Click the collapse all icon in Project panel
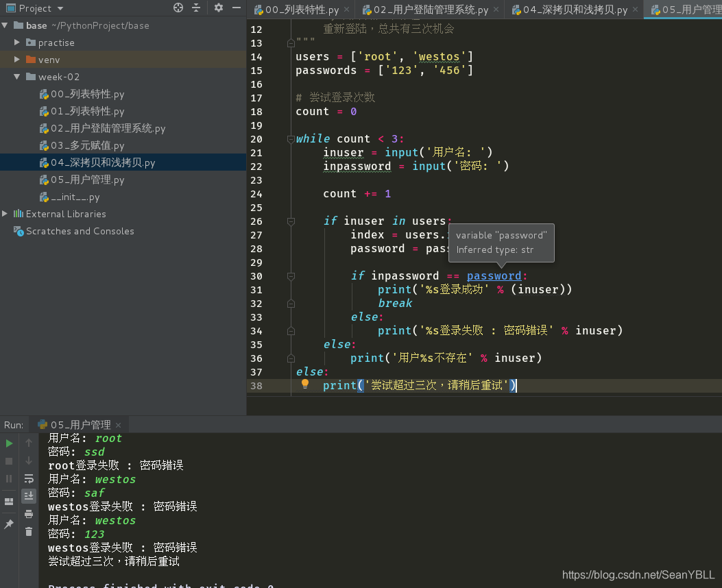 196,8
